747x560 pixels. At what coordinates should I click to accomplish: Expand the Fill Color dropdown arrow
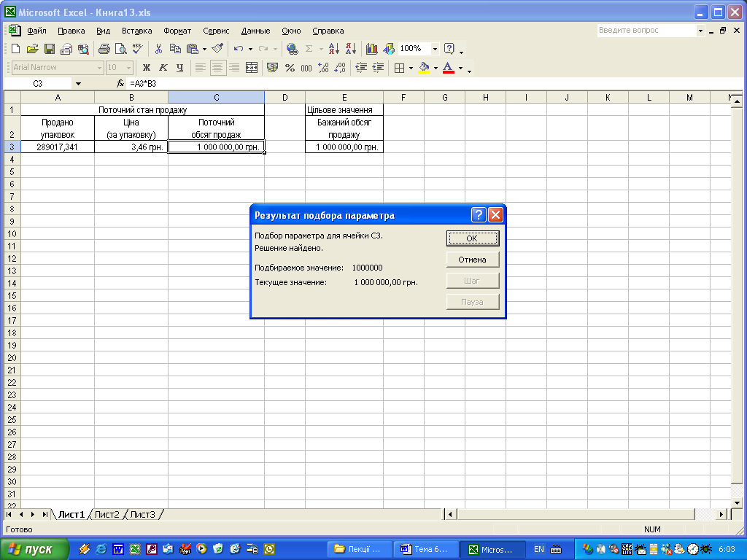436,68
